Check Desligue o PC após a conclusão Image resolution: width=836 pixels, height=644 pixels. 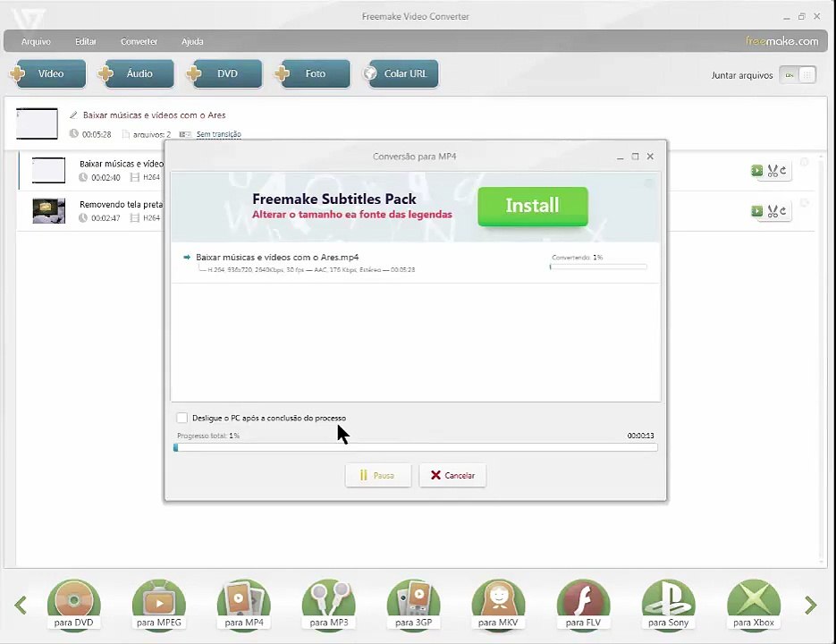pos(182,418)
